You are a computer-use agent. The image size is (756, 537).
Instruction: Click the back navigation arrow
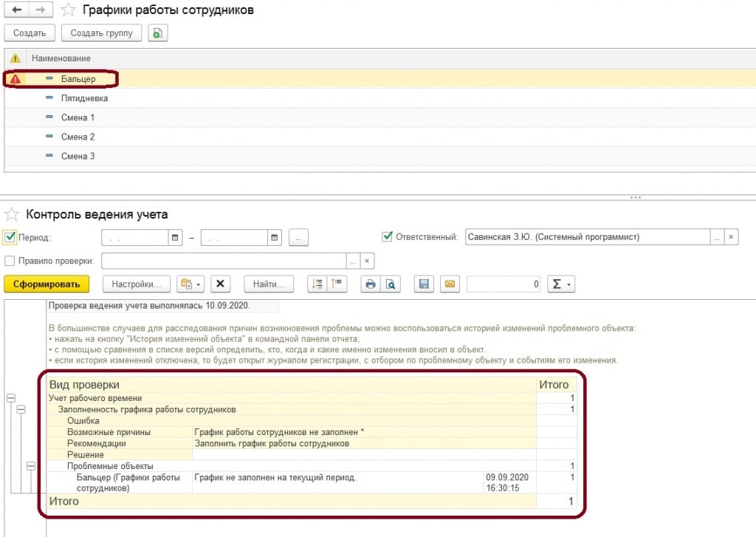(x=17, y=10)
